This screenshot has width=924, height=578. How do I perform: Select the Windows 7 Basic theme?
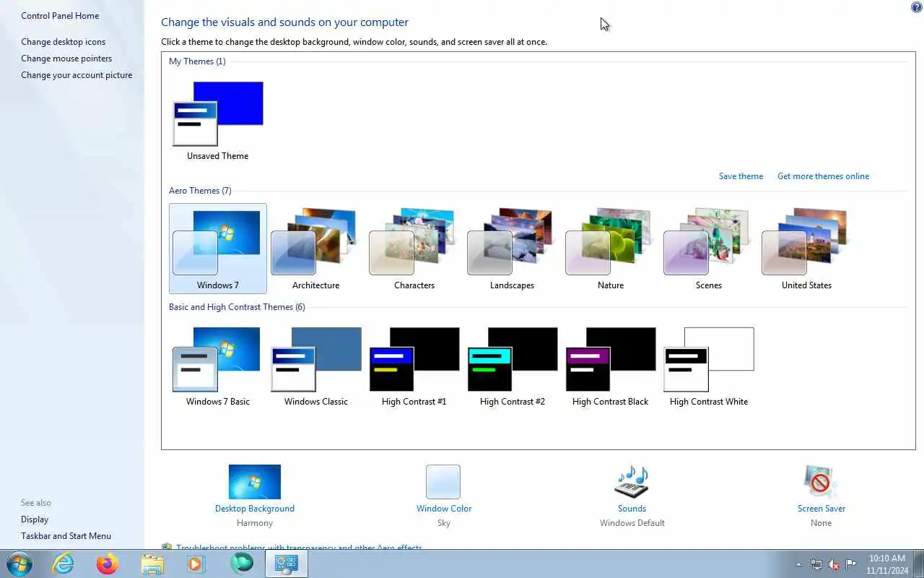point(218,366)
